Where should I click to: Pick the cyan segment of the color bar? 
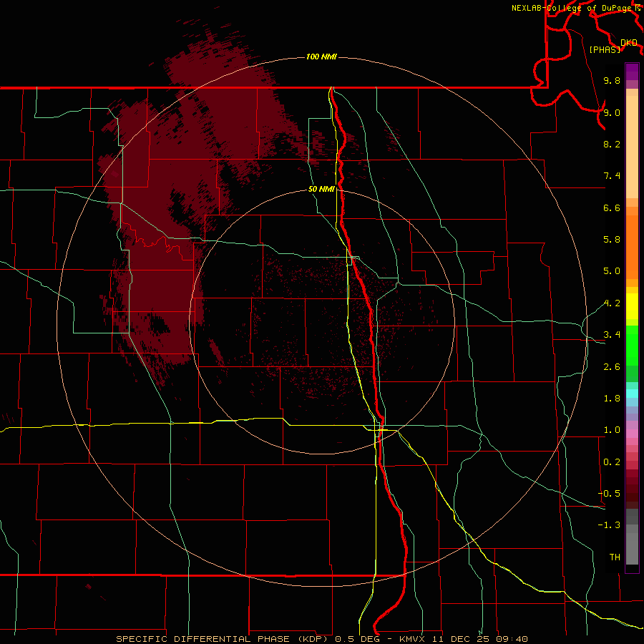pos(632,394)
